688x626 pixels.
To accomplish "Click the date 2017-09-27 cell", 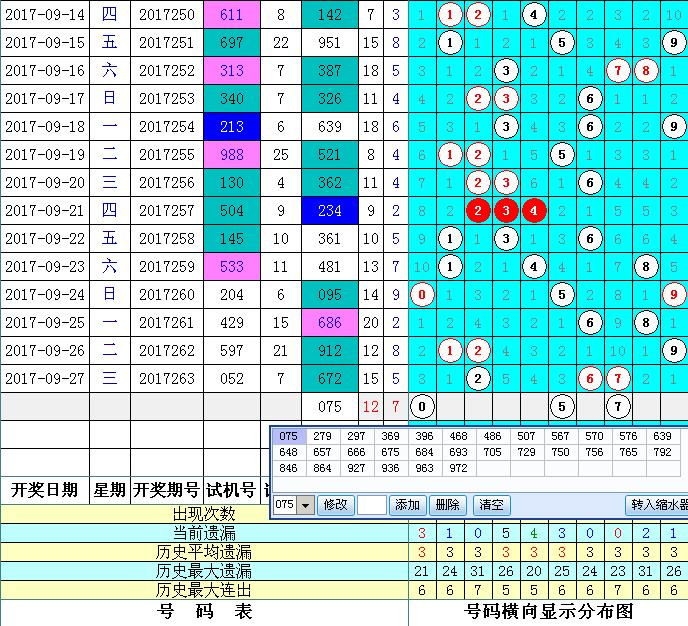I will point(45,379).
